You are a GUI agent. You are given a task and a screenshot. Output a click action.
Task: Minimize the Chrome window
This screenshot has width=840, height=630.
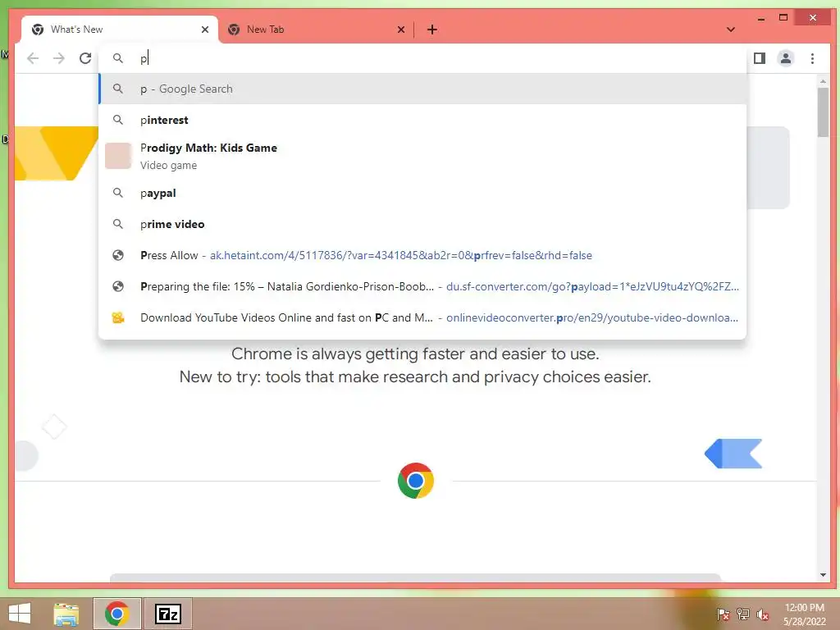[x=760, y=19]
